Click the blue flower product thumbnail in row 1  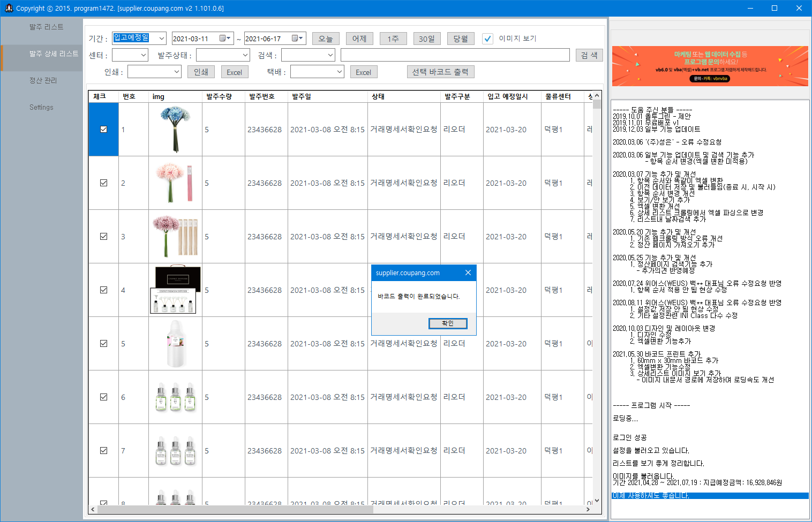[x=175, y=129]
